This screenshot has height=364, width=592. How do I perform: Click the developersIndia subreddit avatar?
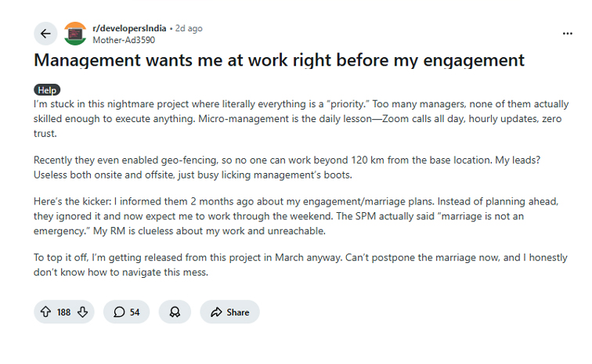pos(75,34)
